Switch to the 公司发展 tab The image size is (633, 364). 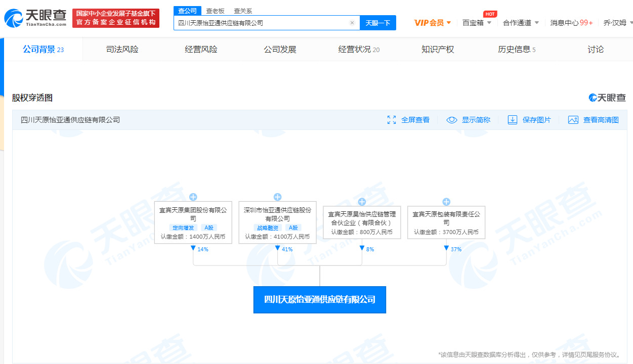[280, 49]
